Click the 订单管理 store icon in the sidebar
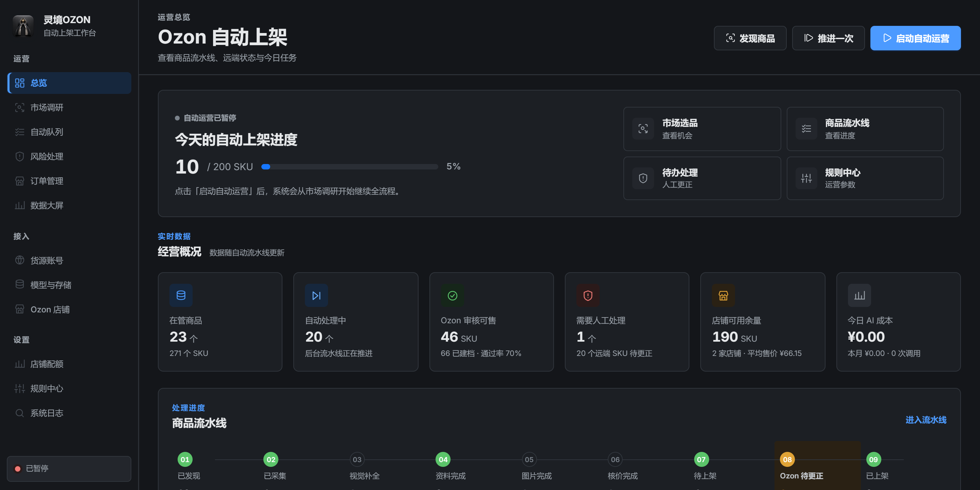Image resolution: width=980 pixels, height=490 pixels. [19, 181]
